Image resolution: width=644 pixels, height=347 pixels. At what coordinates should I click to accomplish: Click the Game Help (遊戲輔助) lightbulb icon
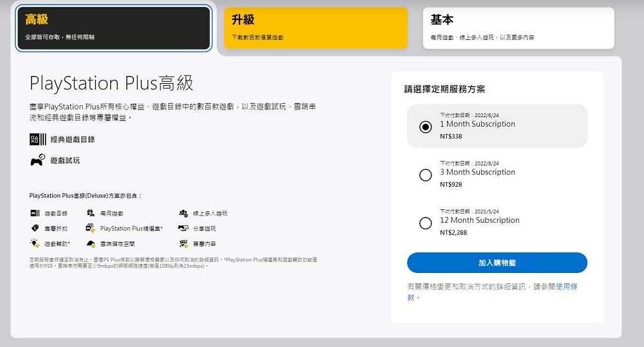pyautogui.click(x=35, y=243)
